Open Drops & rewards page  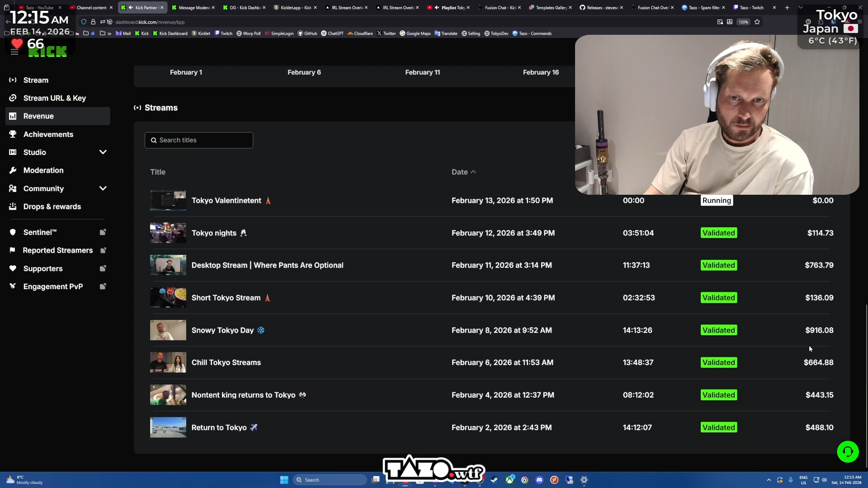(x=52, y=206)
